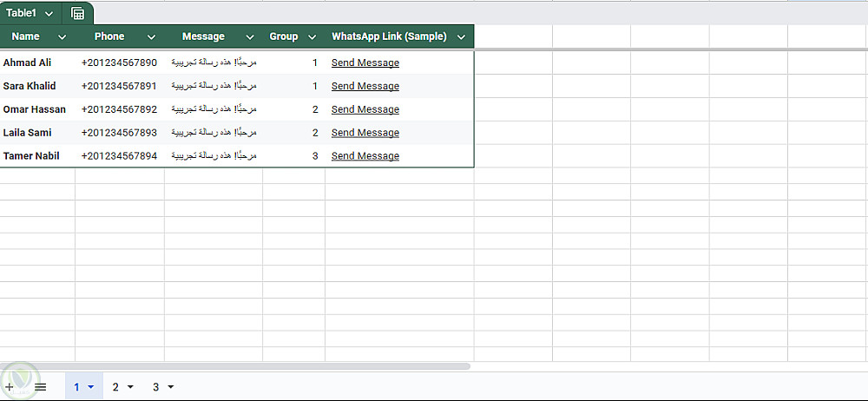Open the Name column filter dropdown
The height and width of the screenshot is (401, 868).
pos(62,37)
